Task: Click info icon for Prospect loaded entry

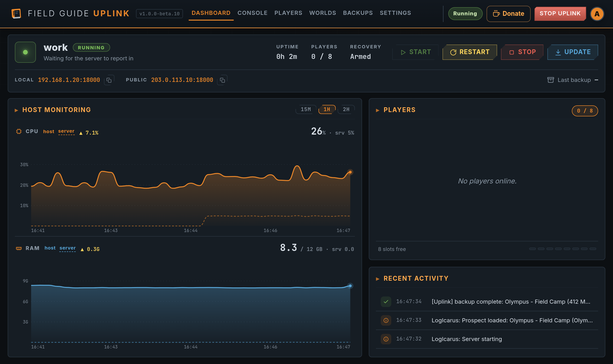Action: (x=386, y=320)
